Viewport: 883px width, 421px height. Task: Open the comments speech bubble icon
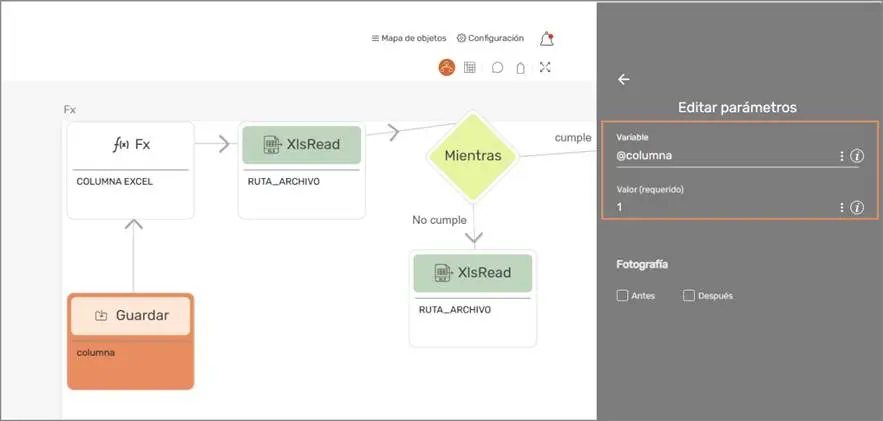[497, 68]
